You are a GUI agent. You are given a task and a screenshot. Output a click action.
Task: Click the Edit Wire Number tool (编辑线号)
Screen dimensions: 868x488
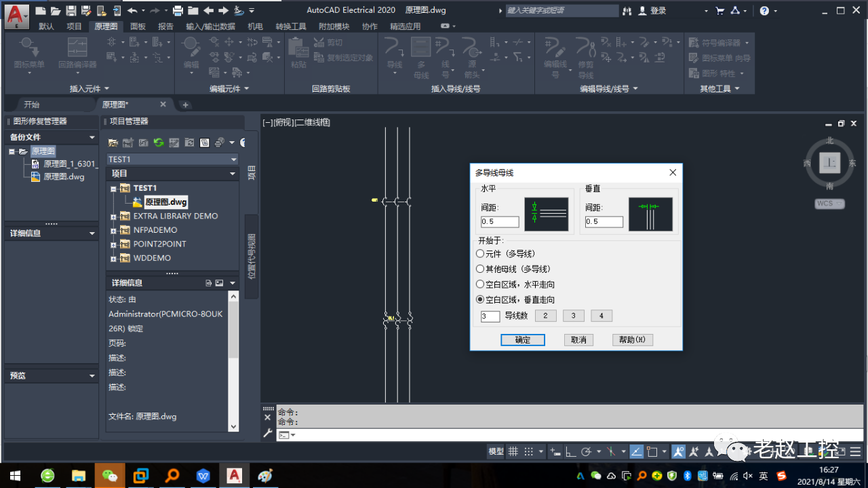(555, 58)
